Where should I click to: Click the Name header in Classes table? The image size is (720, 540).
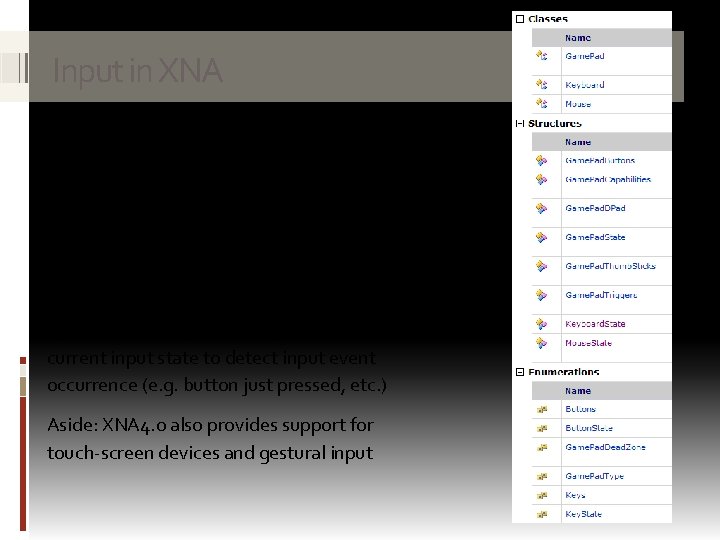coord(578,38)
